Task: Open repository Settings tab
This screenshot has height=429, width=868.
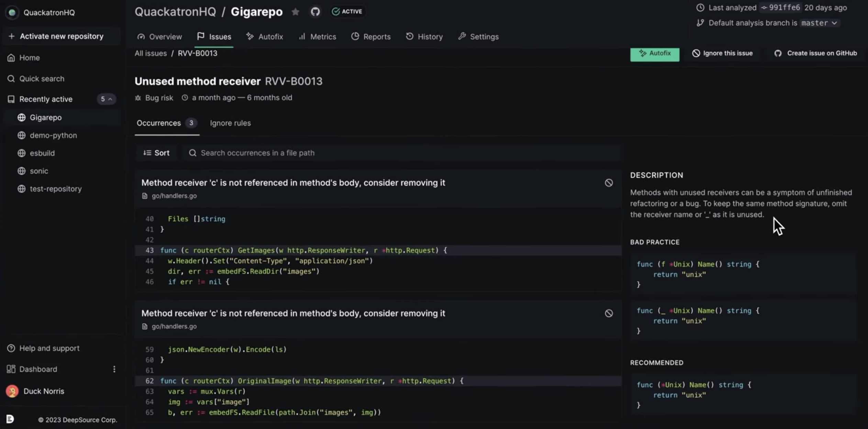Action: [x=478, y=36]
